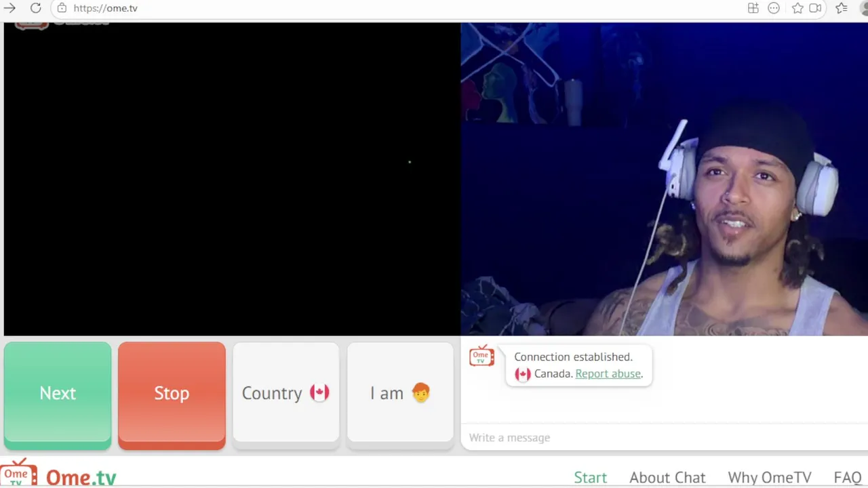The image size is (868, 488).
Task: Open the About Chat tab
Action: (x=667, y=478)
